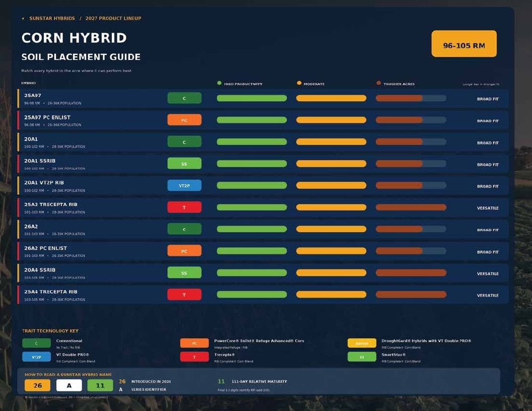Select the yellow DroughtGard key swatch
Image resolution: width=532 pixels, height=411 pixels.
[x=362, y=343]
